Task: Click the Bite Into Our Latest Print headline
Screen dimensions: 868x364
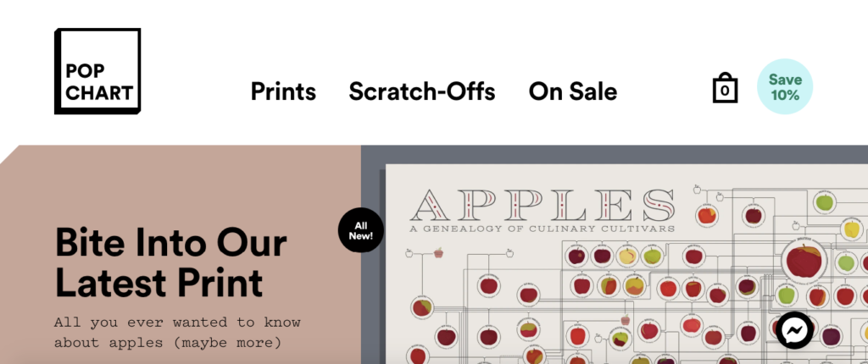Action: tap(171, 262)
